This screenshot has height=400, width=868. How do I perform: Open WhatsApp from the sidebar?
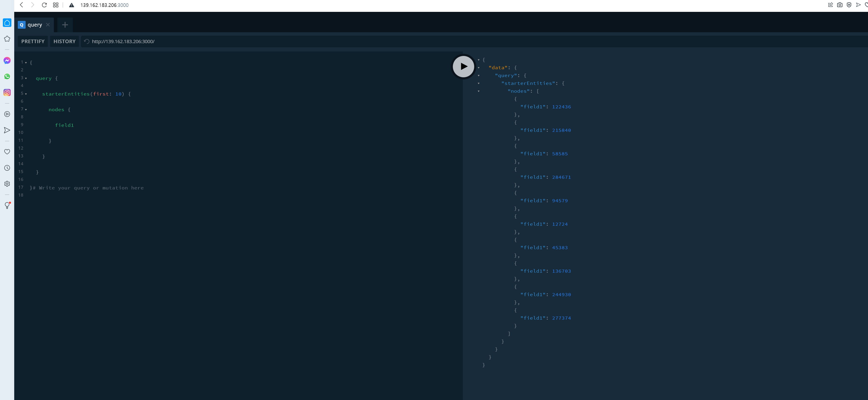[7, 76]
